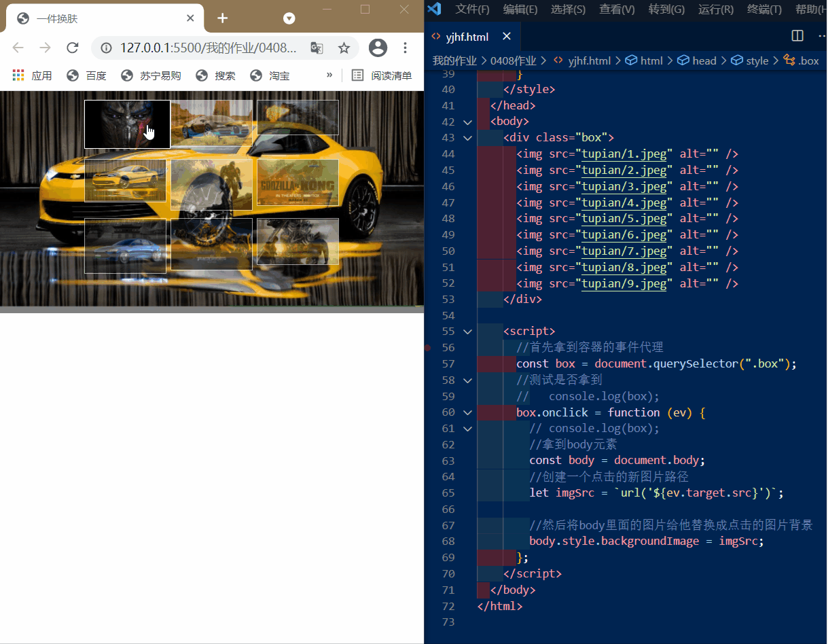Click backgroundImage on line 68
Viewport: 828px width, 644px height.
[x=650, y=541]
